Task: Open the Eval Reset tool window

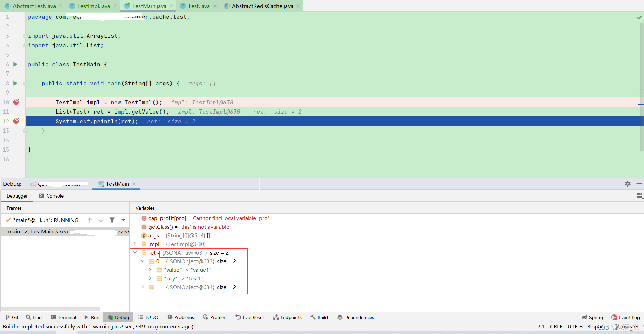Action: tap(250, 317)
